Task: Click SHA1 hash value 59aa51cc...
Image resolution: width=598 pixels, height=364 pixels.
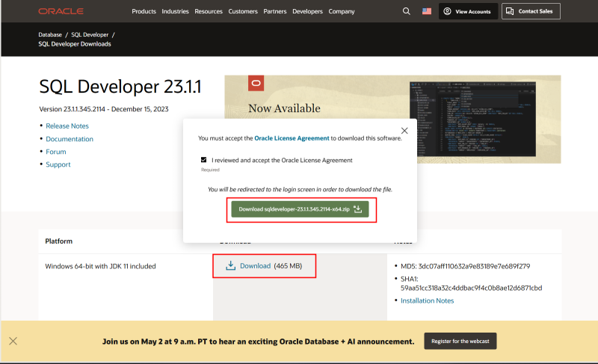Action: 471,289
